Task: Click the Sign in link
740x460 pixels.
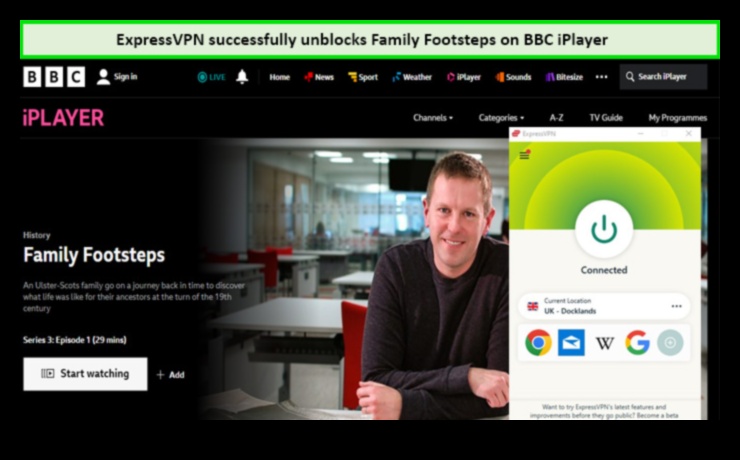Action: (x=117, y=77)
